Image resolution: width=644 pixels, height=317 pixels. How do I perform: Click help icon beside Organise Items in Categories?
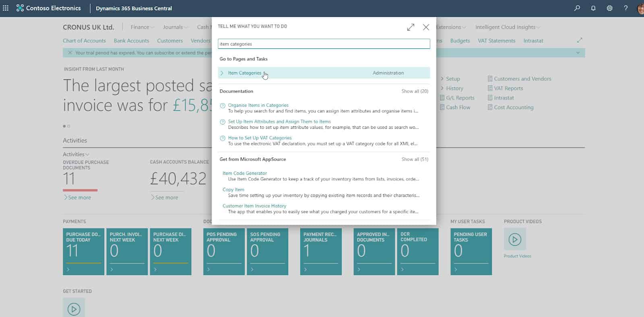click(x=222, y=106)
